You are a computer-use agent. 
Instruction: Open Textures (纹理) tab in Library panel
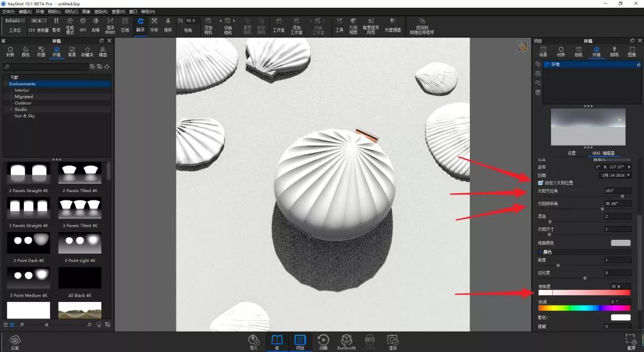(x=41, y=52)
